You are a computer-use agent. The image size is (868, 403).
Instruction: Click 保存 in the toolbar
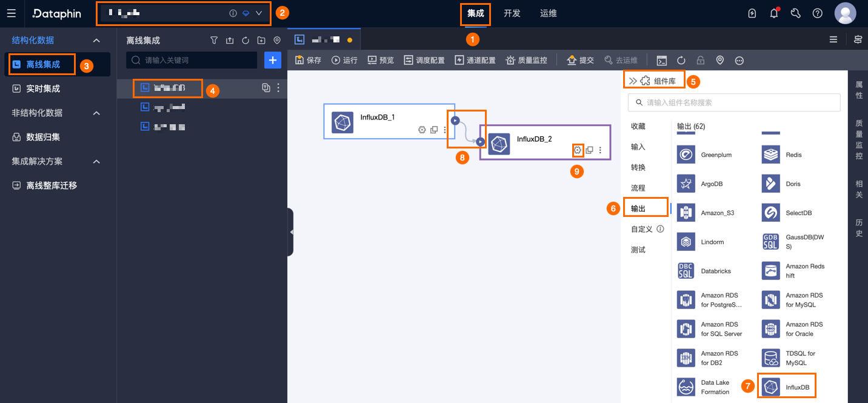pos(308,60)
